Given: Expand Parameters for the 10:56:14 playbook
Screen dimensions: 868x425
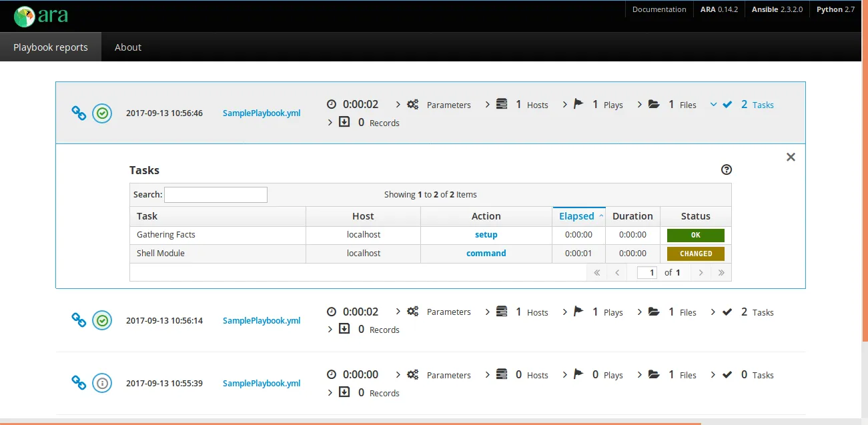Looking at the screenshot, I should tap(439, 312).
